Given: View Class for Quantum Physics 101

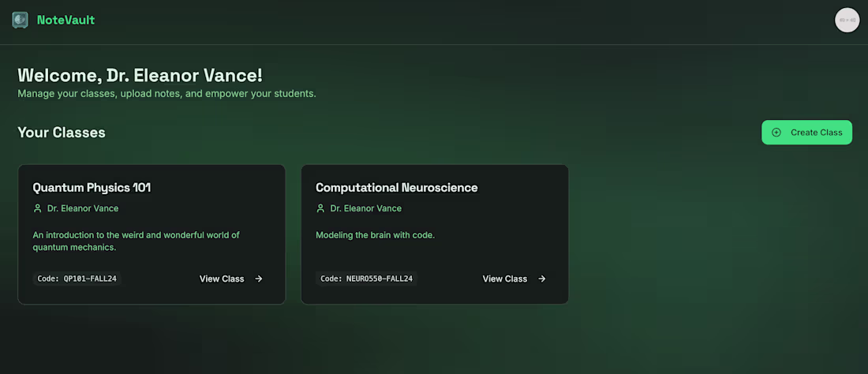Looking at the screenshot, I should (231, 279).
